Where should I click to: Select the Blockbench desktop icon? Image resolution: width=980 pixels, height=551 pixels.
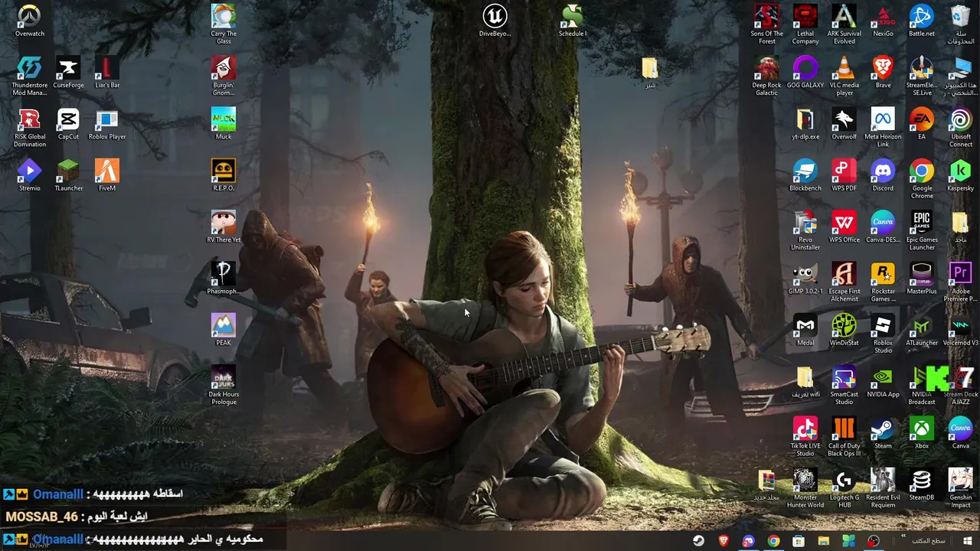[x=805, y=175]
